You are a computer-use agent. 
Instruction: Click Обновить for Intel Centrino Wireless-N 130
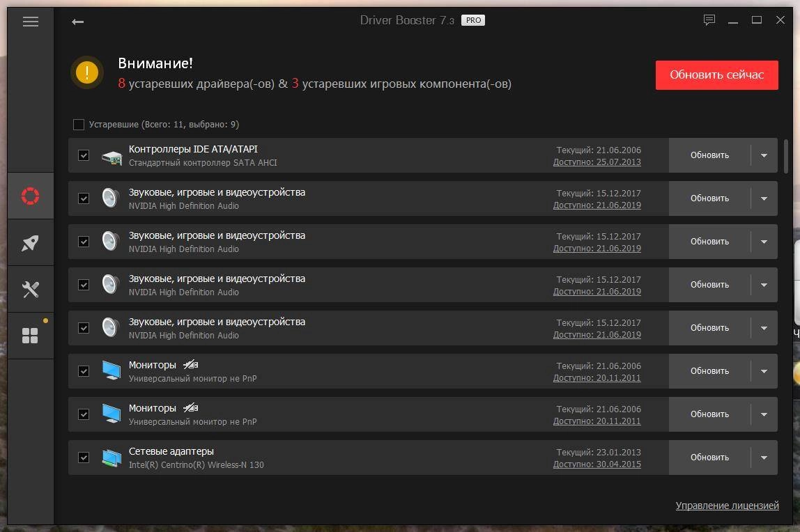point(709,457)
